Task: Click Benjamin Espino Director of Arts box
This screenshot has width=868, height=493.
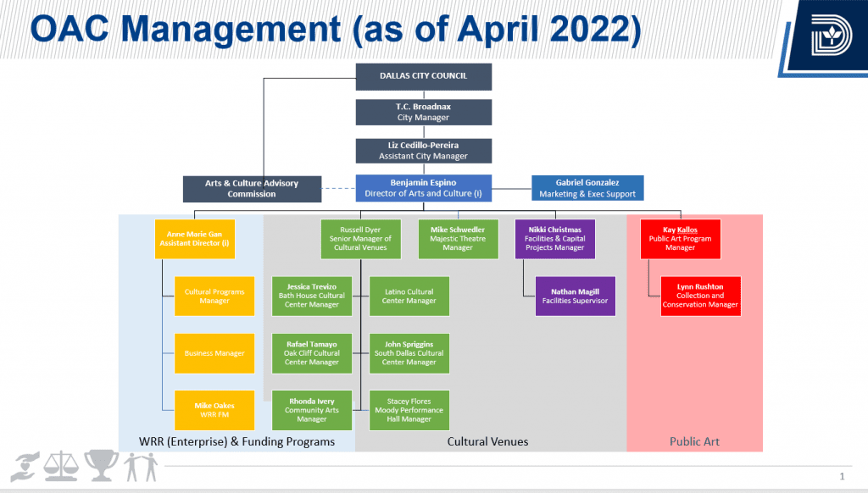Action: pyautogui.click(x=424, y=188)
